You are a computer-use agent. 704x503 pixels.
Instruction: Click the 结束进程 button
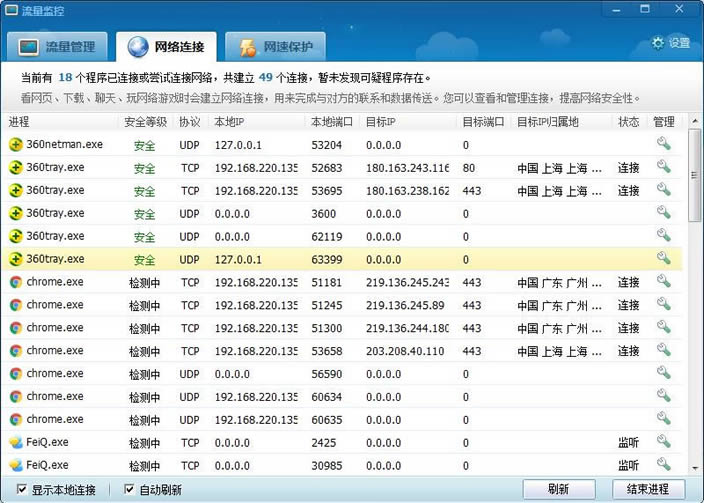[x=647, y=489]
